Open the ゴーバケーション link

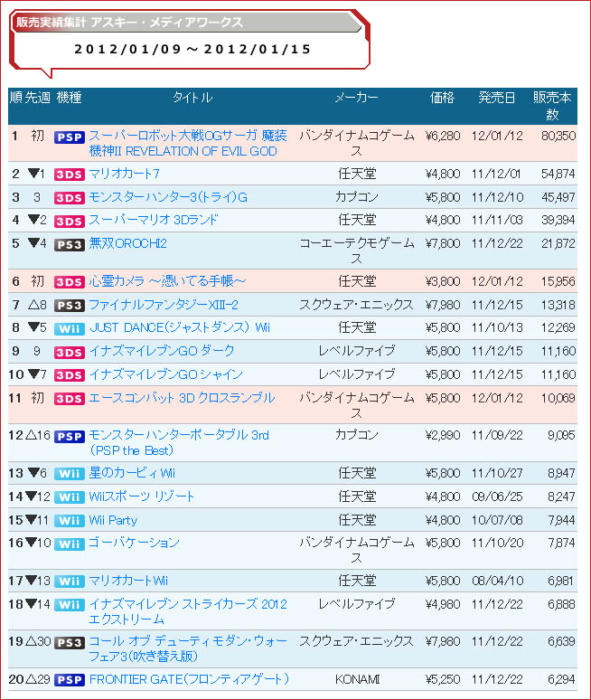click(135, 543)
